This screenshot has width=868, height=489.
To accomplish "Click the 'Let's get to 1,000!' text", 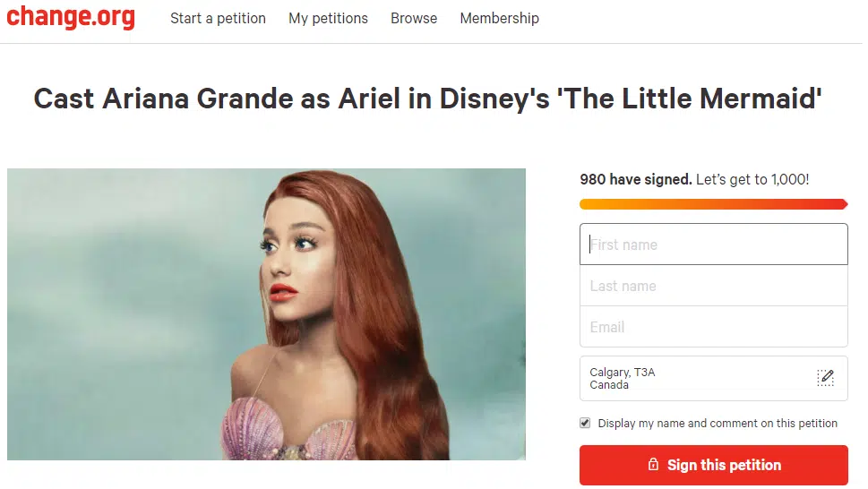I will click(x=752, y=179).
